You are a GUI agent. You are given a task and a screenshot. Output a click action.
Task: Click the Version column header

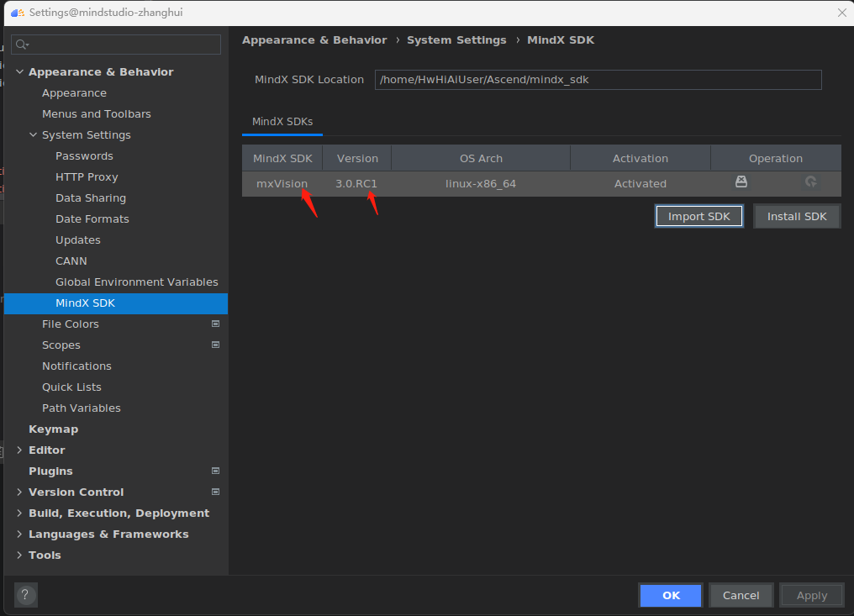tap(357, 159)
